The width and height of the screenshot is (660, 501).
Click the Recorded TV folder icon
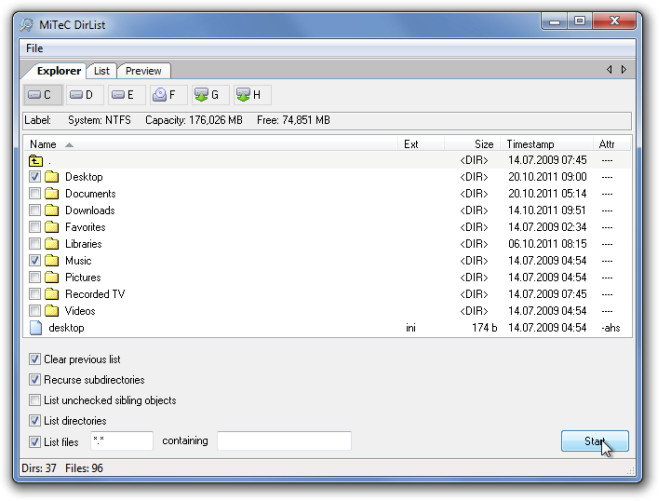(x=52, y=294)
